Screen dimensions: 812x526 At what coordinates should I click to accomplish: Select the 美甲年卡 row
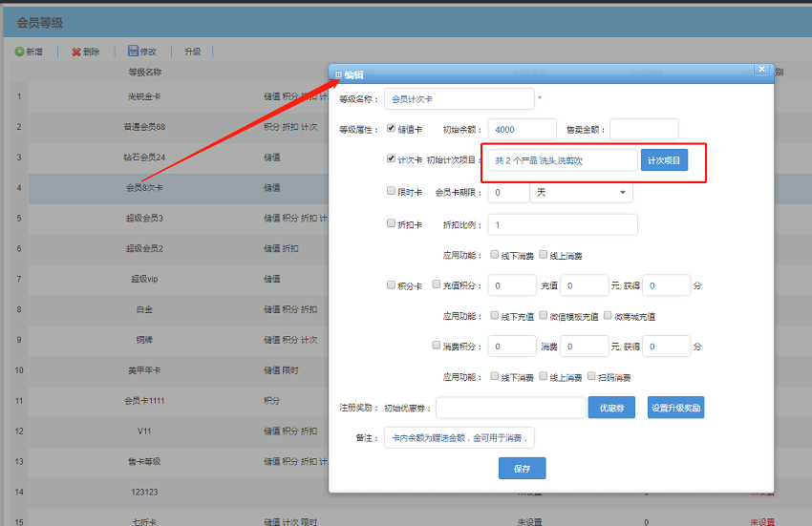click(x=169, y=370)
